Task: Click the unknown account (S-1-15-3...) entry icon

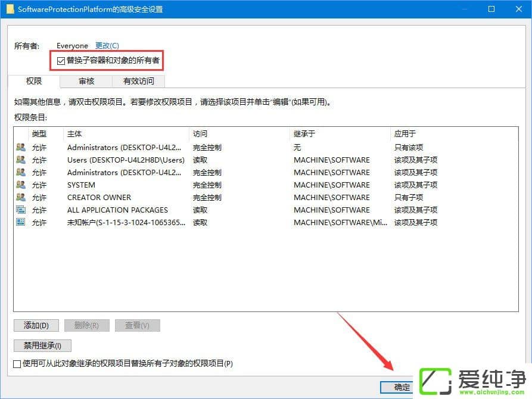Action: pyautogui.click(x=19, y=222)
